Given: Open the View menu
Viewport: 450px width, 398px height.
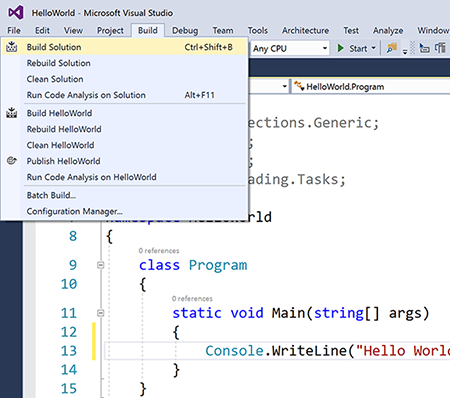Looking at the screenshot, I should [x=73, y=30].
